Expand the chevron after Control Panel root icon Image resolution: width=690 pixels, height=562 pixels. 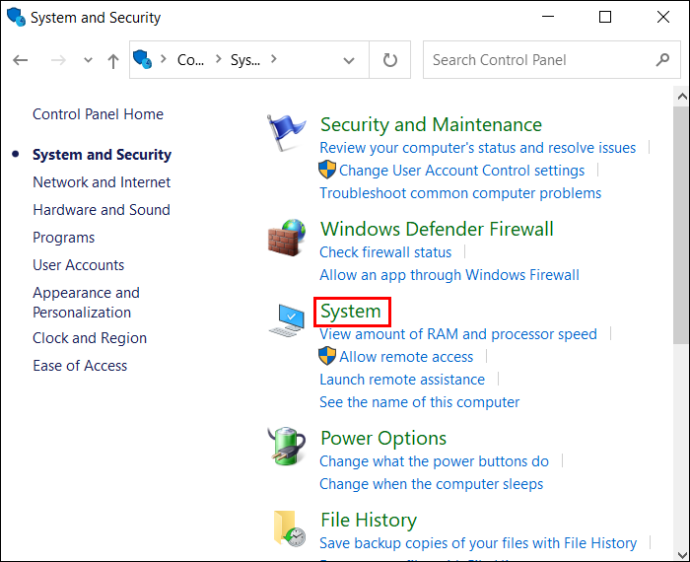(163, 59)
